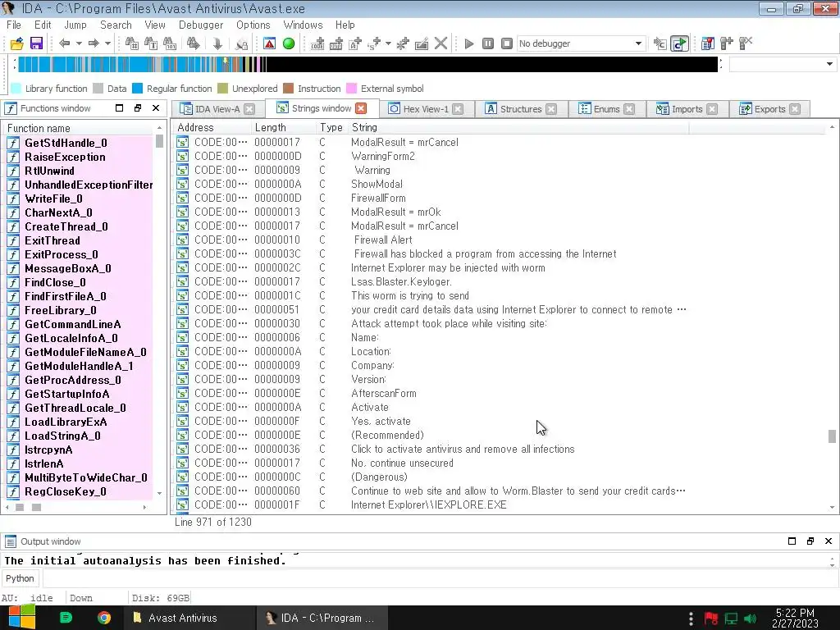Open the back-arrow history dropdown
Image resolution: width=840 pixels, height=630 pixels.
click(x=79, y=43)
